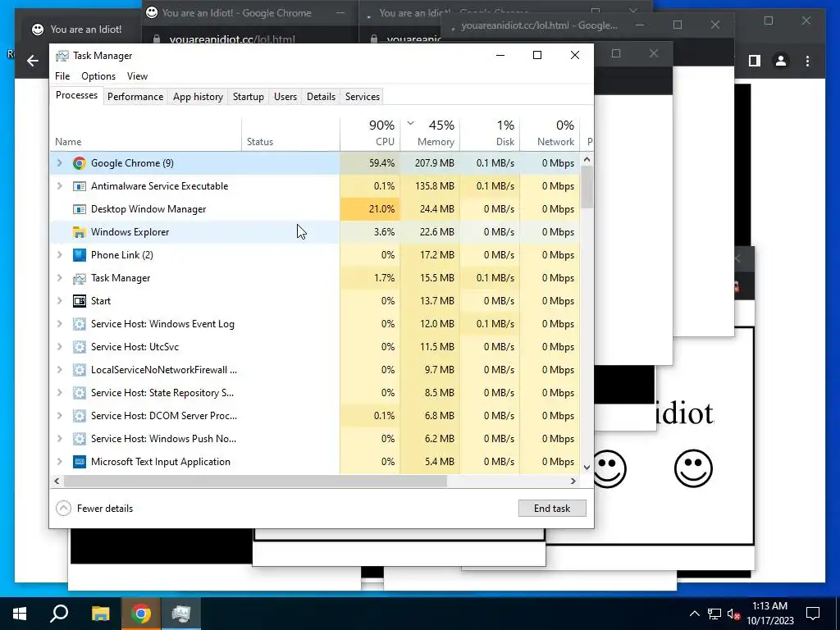Click the Windows Explorer process icon
This screenshot has width=840, height=630.
click(x=80, y=232)
